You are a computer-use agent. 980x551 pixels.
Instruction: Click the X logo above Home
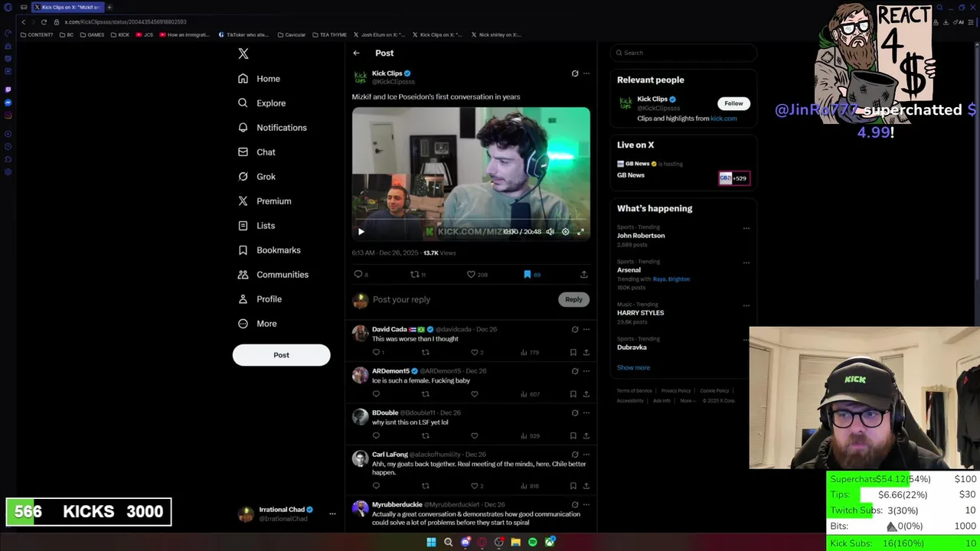(x=243, y=54)
